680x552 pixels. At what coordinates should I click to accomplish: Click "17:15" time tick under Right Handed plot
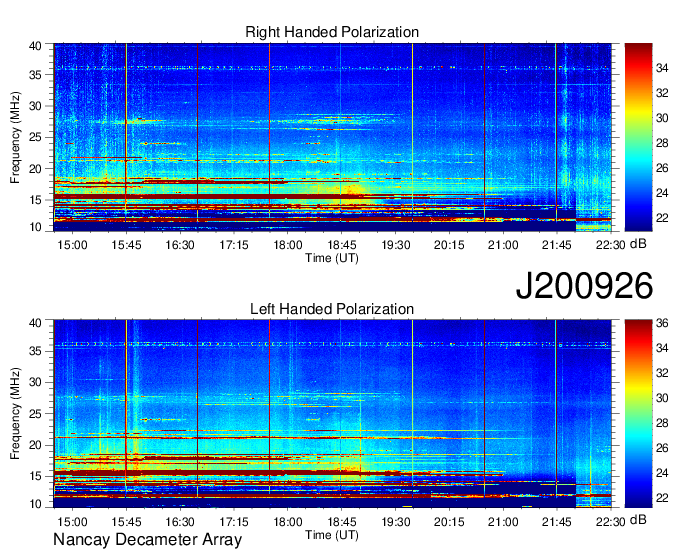tap(234, 245)
